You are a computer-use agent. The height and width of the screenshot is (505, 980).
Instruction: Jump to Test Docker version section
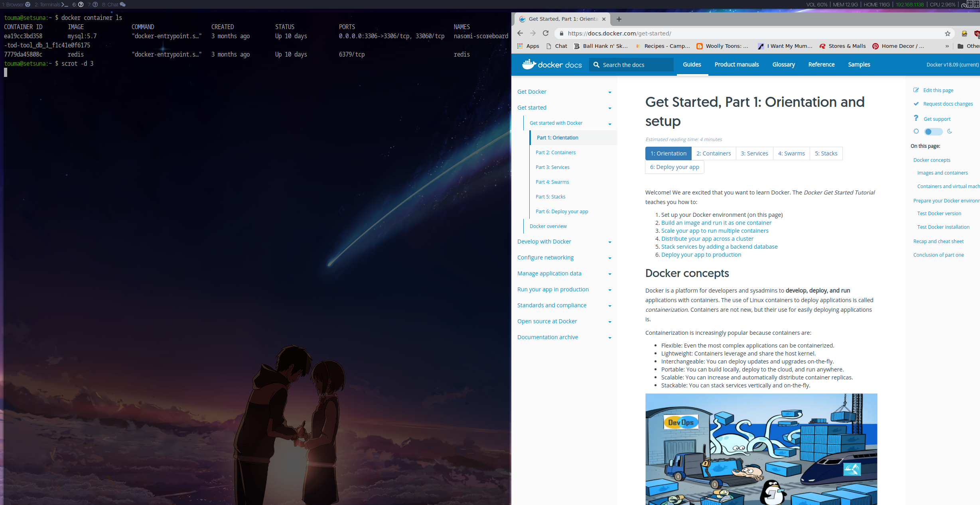(939, 214)
